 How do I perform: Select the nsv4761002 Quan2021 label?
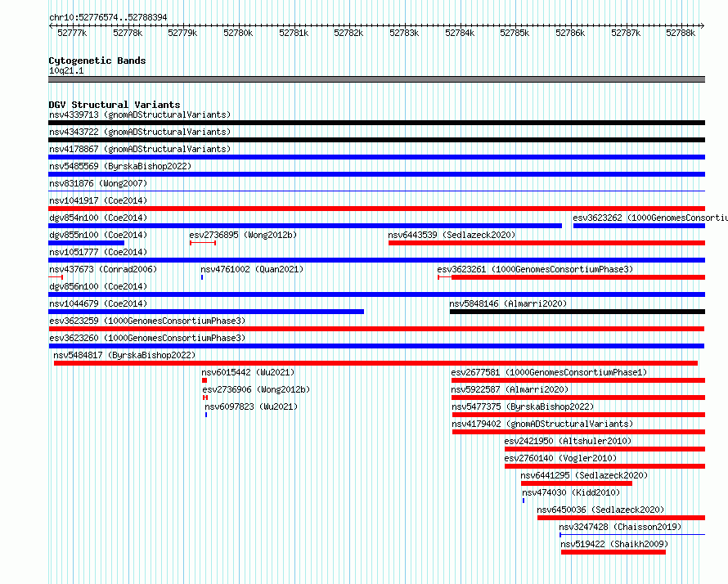click(x=252, y=269)
